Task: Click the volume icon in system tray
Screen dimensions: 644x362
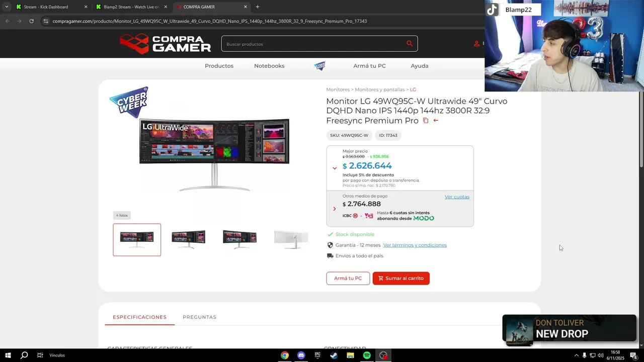Action: coord(600,355)
